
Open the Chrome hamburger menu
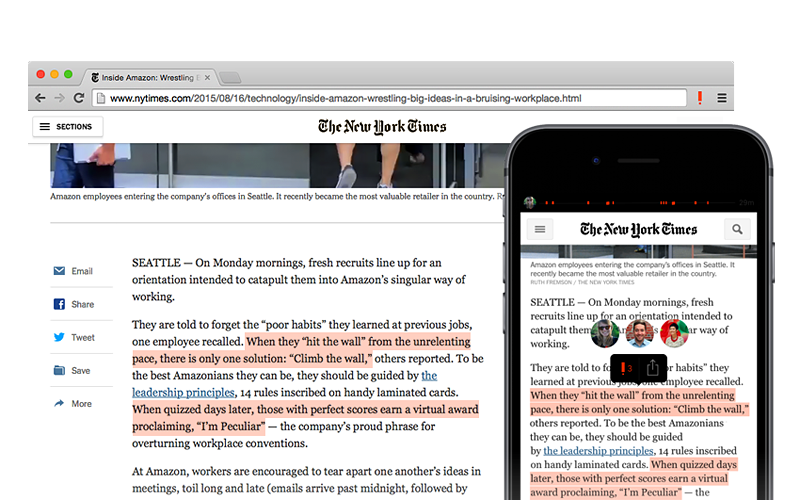(x=721, y=97)
